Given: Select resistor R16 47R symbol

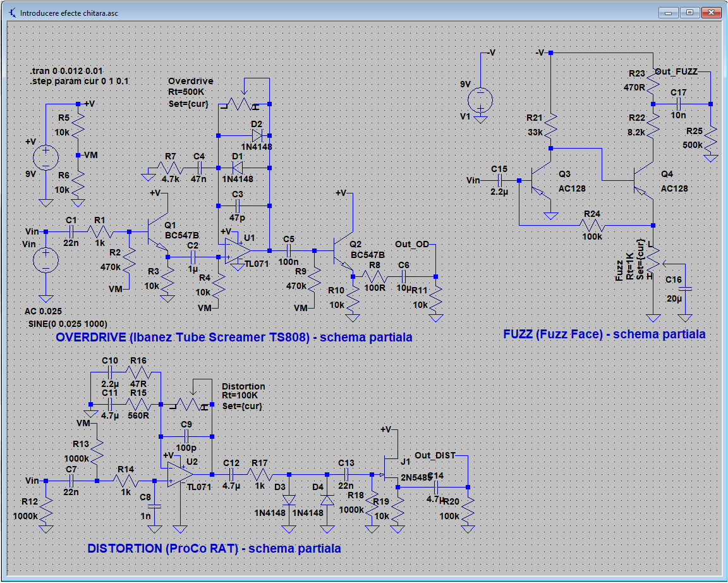Looking at the screenshot, I should tap(138, 372).
